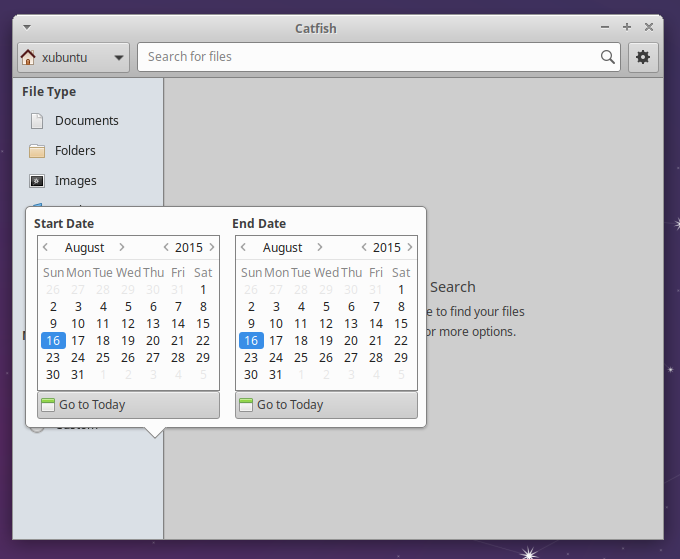Select the Documents file type icon

point(37,121)
